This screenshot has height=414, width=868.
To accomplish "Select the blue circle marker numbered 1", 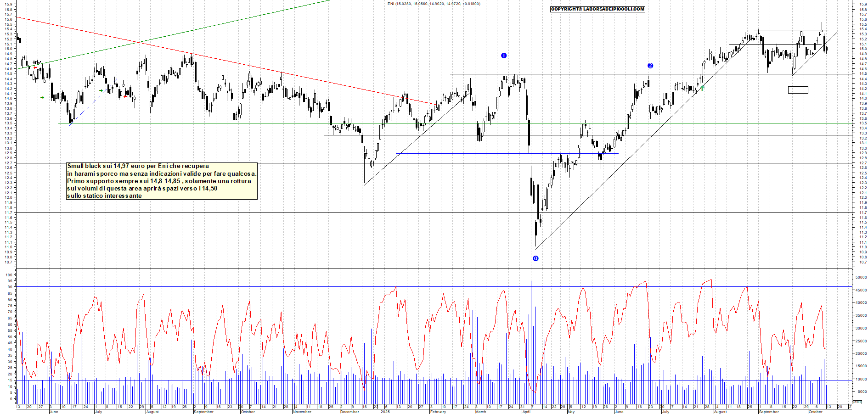I will click(504, 56).
